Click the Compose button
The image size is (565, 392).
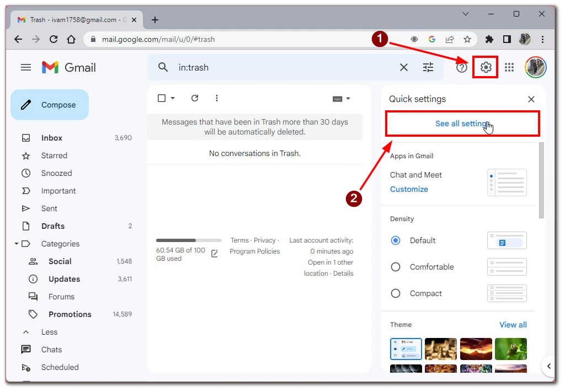click(50, 105)
